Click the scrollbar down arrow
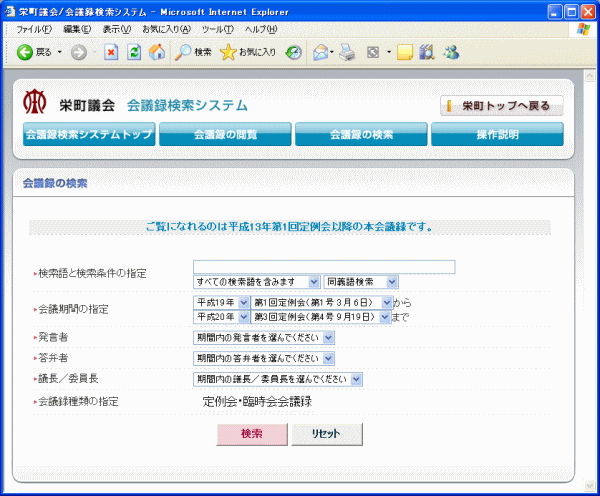This screenshot has width=600, height=496. (x=590, y=486)
